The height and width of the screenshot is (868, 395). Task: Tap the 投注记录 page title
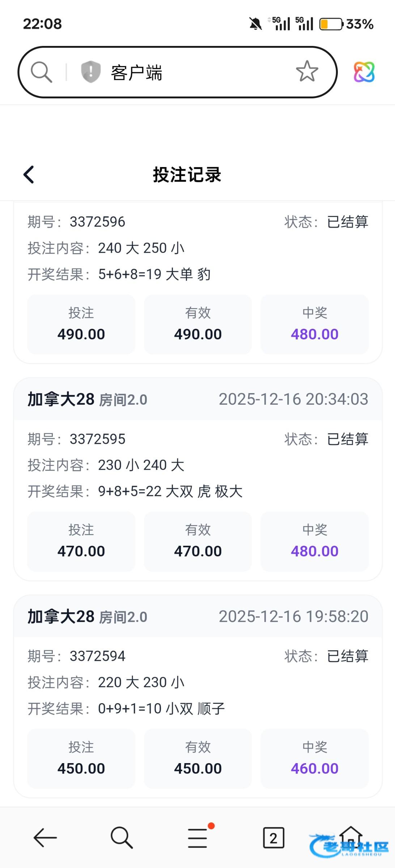tap(187, 175)
